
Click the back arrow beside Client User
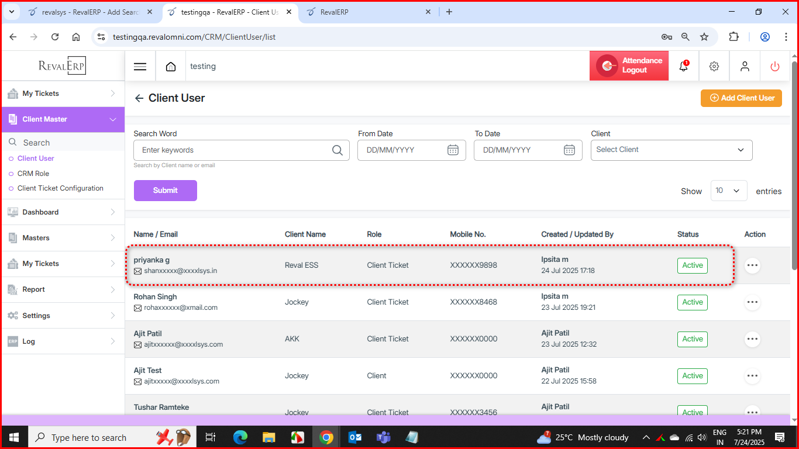tap(139, 99)
